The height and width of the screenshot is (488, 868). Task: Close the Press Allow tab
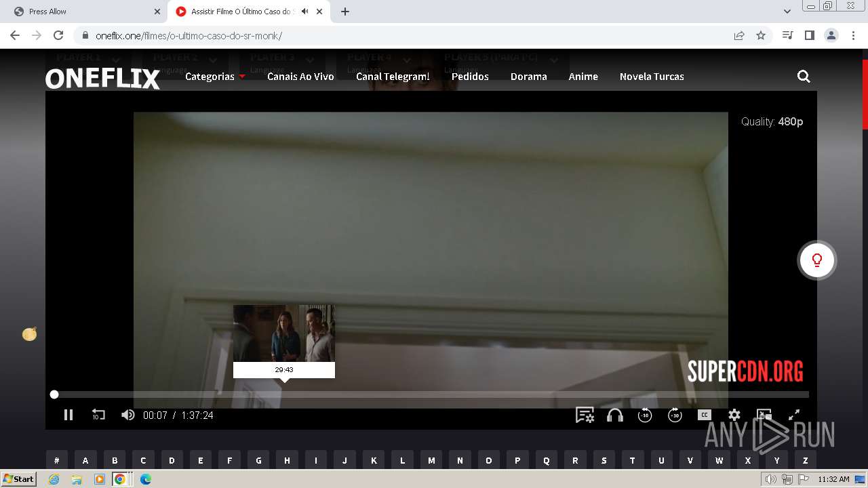[157, 12]
